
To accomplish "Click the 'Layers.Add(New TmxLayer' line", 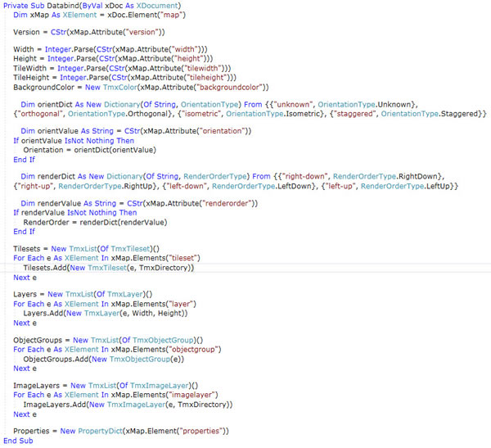I will [106, 313].
